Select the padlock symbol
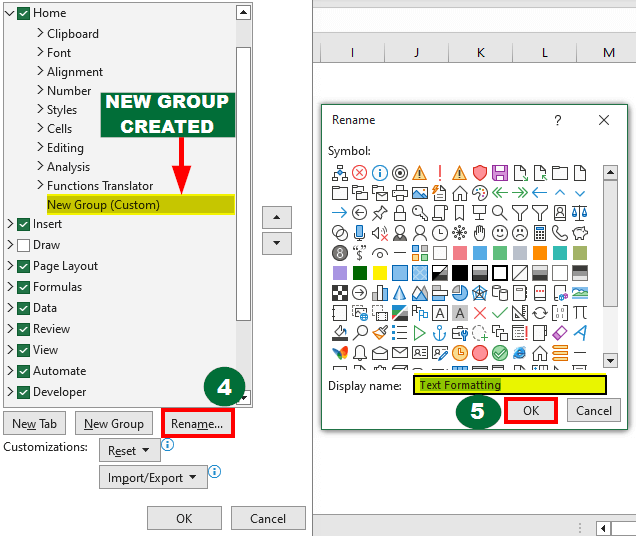 pyautogui.click(x=400, y=213)
